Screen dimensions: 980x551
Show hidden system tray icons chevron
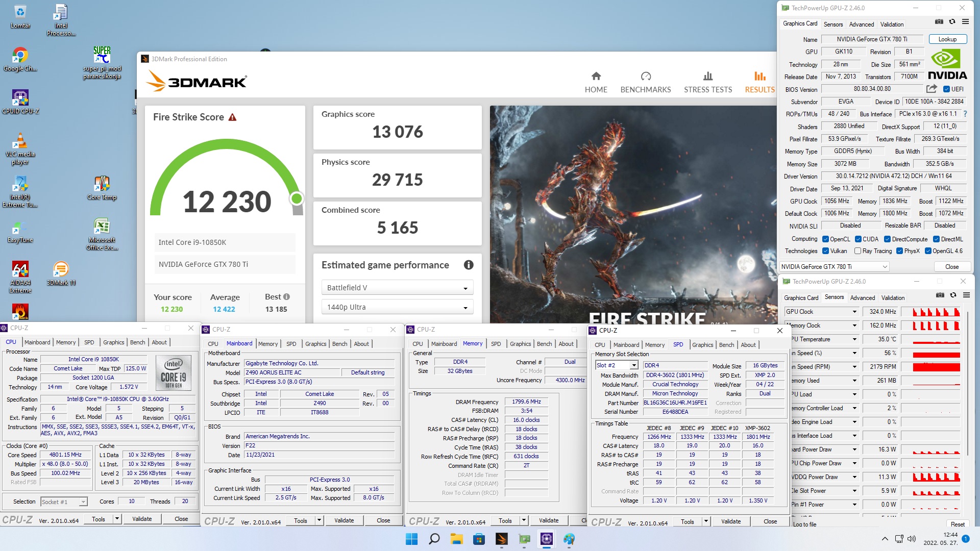coord(885,539)
